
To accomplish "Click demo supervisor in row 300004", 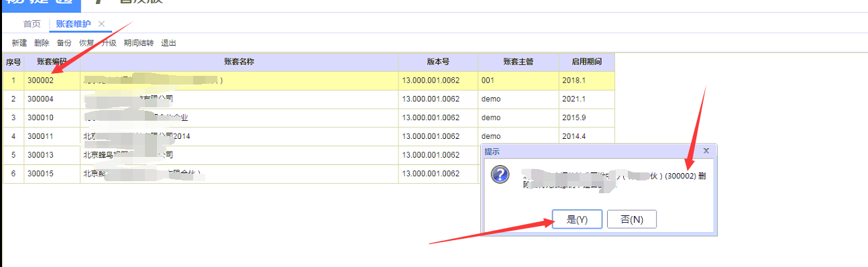I will (x=519, y=99).
